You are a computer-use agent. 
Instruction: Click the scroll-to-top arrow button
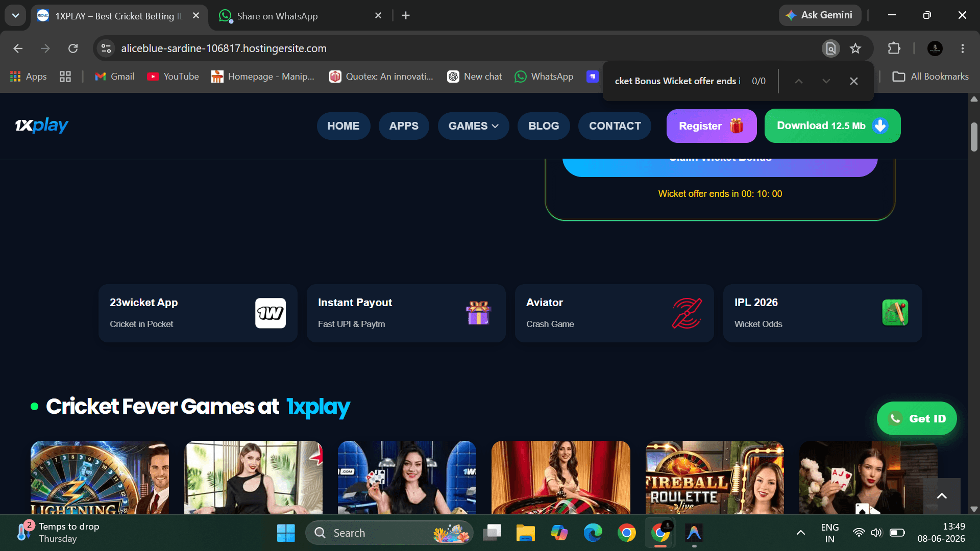click(942, 496)
